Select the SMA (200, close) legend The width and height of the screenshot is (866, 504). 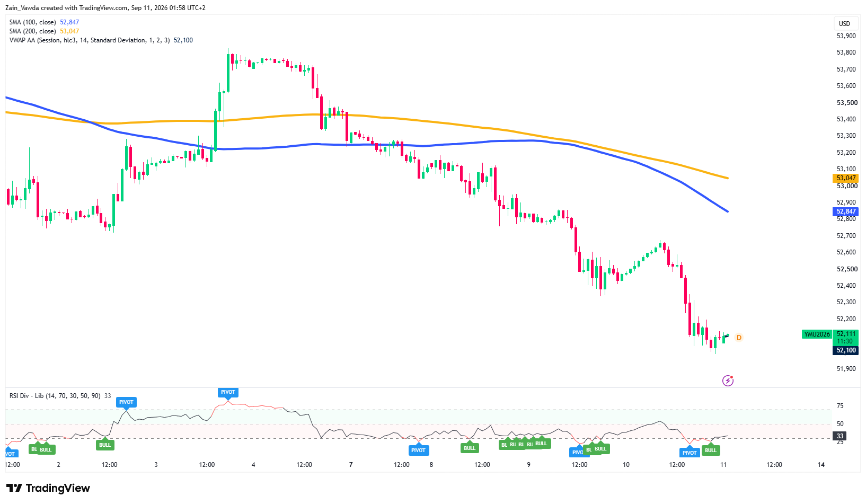click(x=32, y=31)
